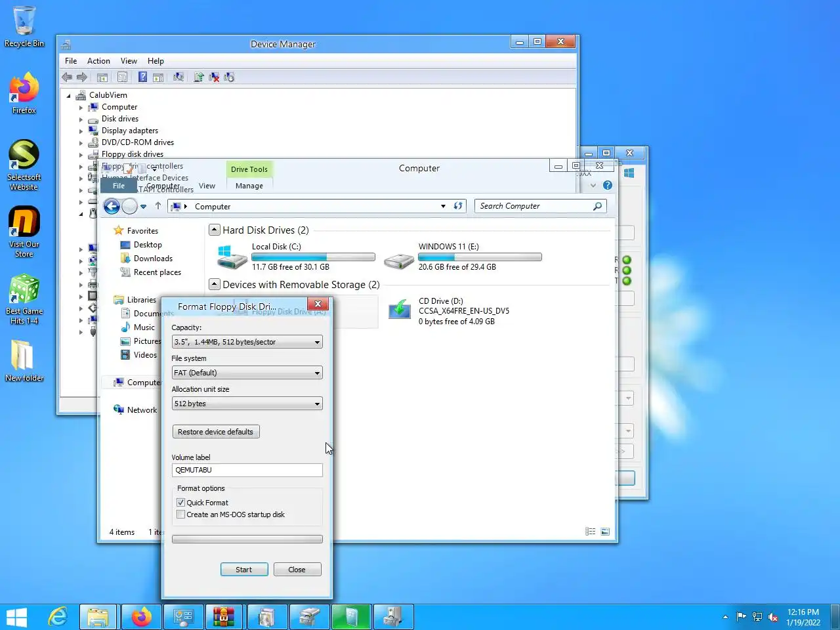The height and width of the screenshot is (630, 840).
Task: Open File tab in Computer window
Action: 119,186
